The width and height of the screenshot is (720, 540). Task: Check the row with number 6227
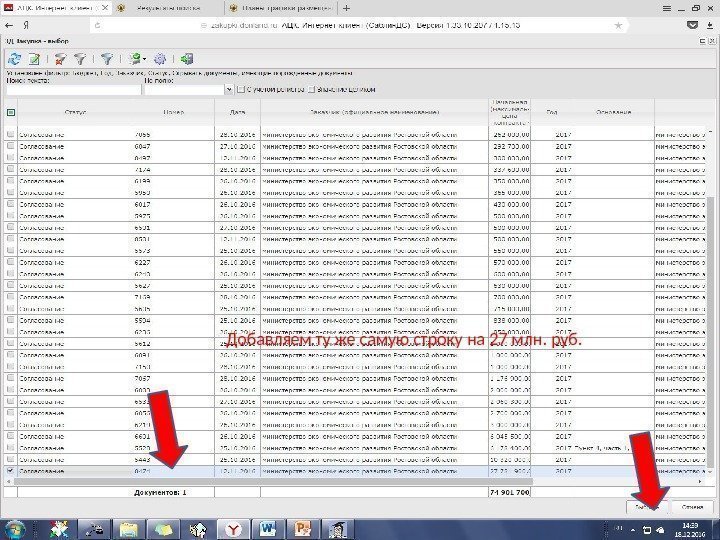tap(11, 261)
